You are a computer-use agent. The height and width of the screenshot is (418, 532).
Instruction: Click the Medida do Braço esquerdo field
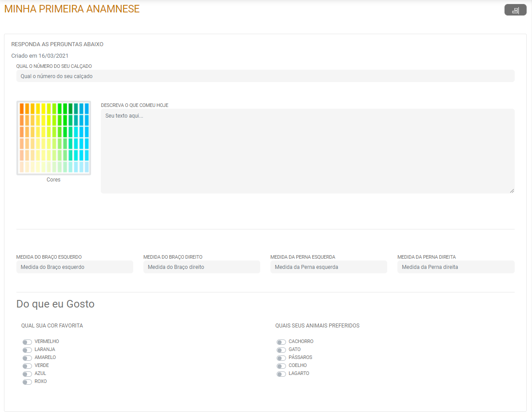[x=75, y=267]
